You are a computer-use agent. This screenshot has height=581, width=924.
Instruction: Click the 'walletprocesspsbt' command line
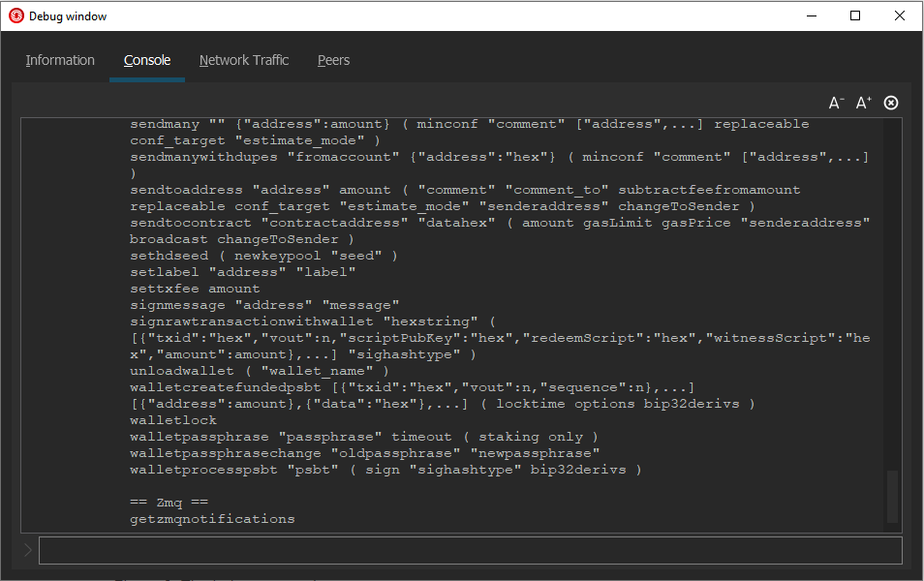[x=386, y=470]
